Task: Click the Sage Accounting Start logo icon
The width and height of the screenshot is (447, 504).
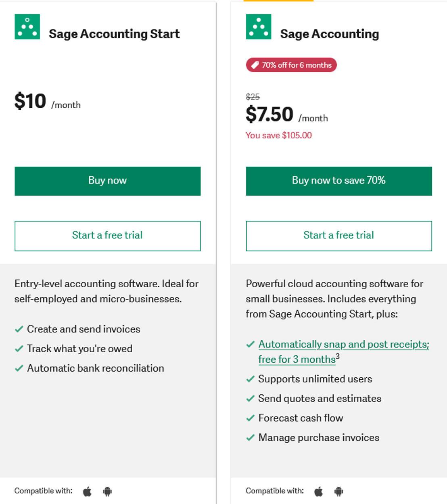Action: [27, 27]
